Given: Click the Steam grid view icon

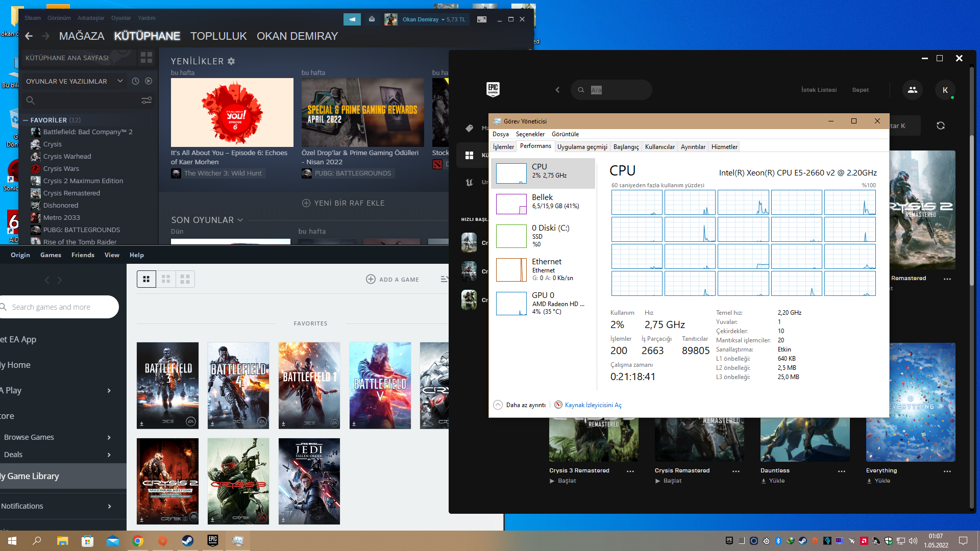Looking at the screenshot, I should coord(146,58).
